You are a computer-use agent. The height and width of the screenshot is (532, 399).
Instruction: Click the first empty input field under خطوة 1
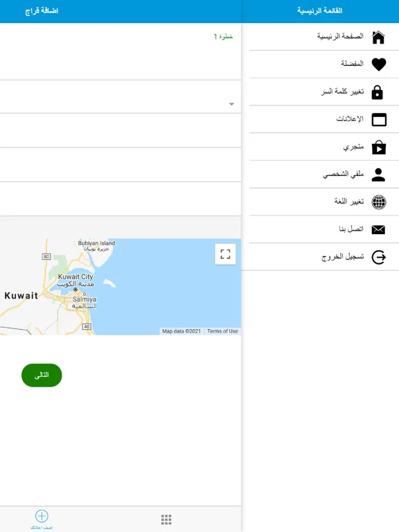[121, 63]
